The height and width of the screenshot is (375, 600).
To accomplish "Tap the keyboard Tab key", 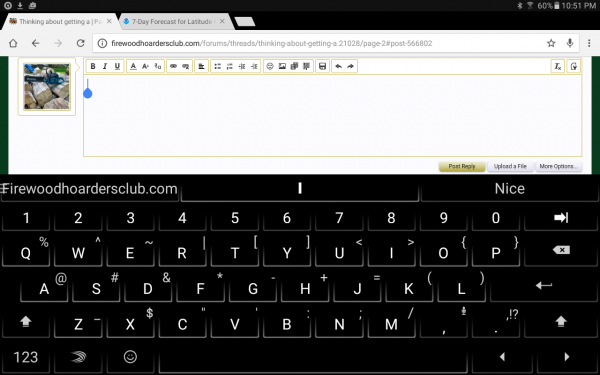I will pyautogui.click(x=561, y=218).
